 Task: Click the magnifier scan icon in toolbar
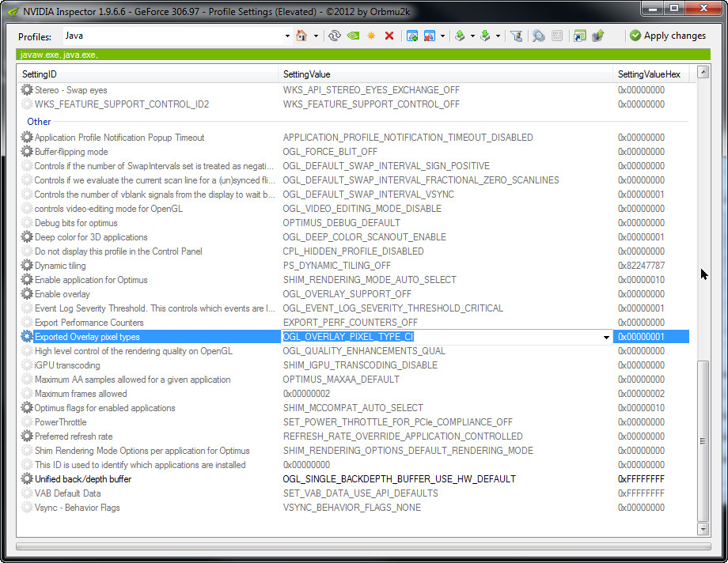(x=538, y=36)
